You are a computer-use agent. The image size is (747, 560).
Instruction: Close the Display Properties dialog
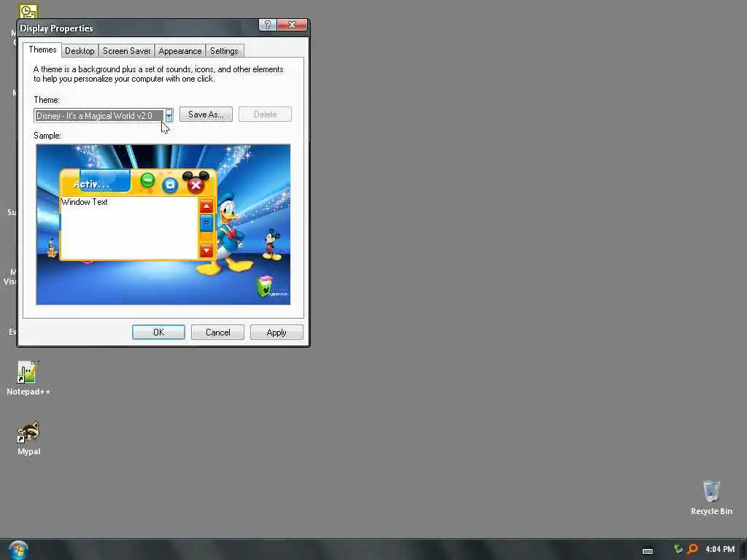292,25
